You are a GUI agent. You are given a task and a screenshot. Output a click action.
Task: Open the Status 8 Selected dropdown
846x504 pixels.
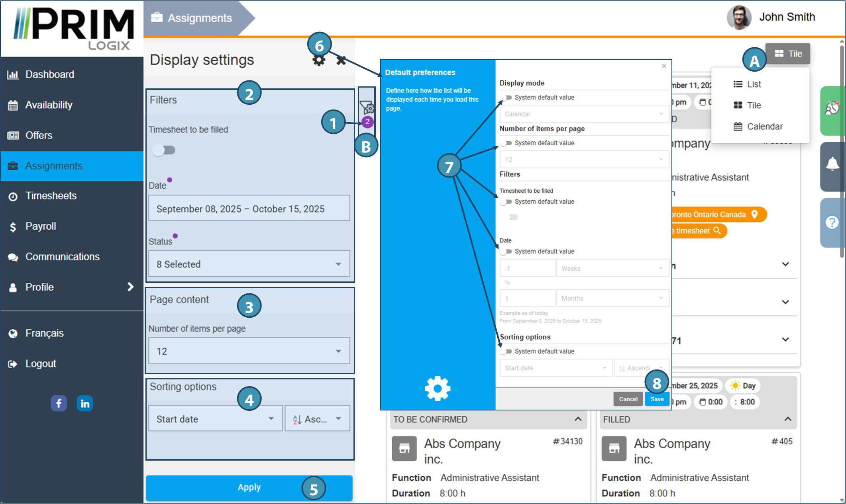249,264
